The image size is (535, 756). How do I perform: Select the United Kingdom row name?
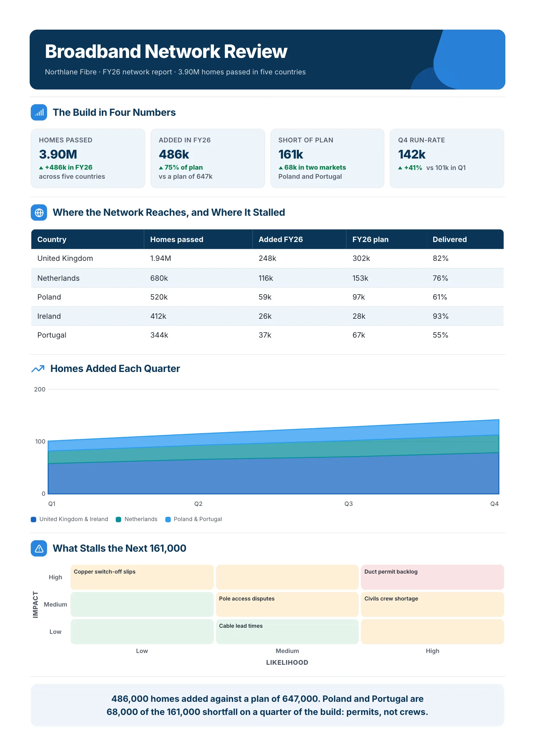click(x=65, y=258)
